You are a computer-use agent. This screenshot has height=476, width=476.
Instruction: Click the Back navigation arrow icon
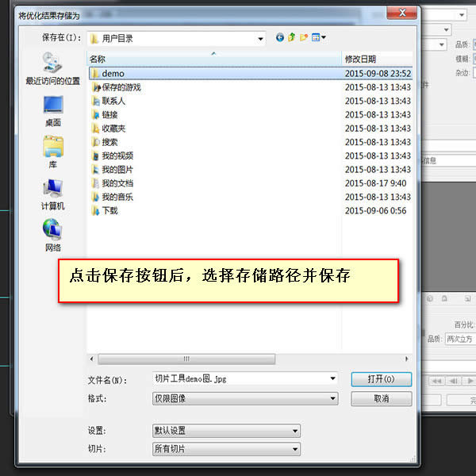[x=280, y=37]
